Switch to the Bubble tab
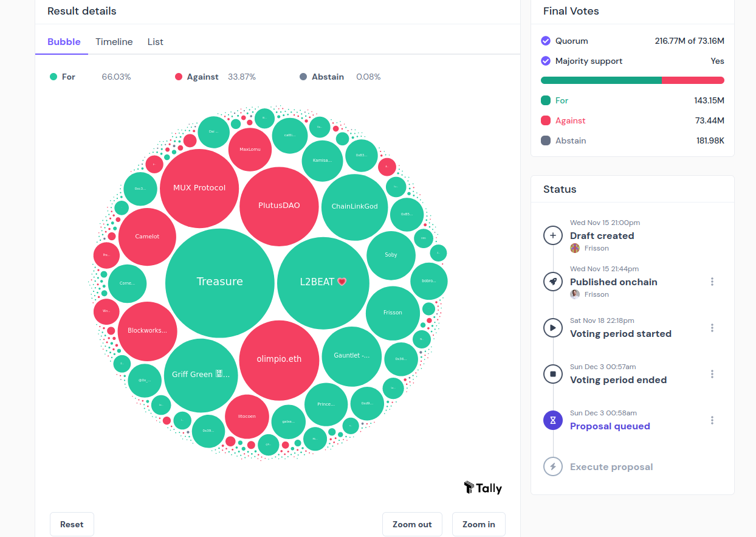 [x=64, y=42]
